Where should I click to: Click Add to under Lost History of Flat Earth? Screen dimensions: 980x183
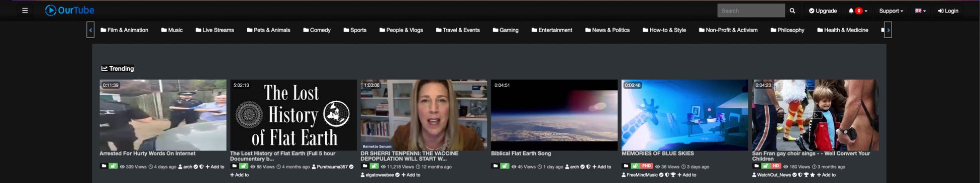pos(240,175)
